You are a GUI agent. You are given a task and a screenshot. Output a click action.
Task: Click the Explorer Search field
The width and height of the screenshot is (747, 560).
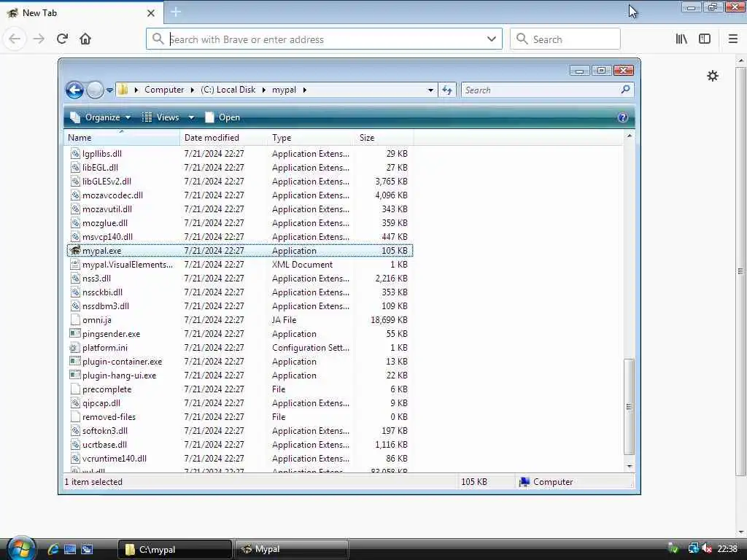[x=547, y=90]
